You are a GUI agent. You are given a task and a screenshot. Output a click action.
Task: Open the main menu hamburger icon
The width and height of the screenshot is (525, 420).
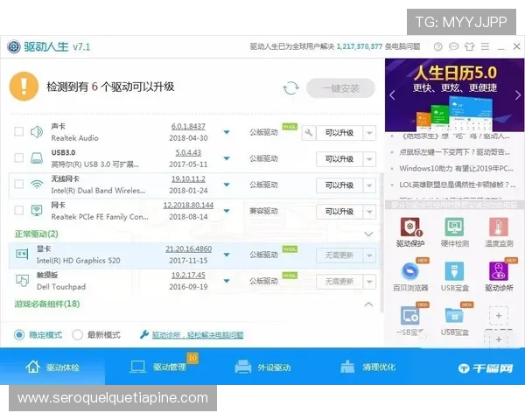tap(485, 46)
